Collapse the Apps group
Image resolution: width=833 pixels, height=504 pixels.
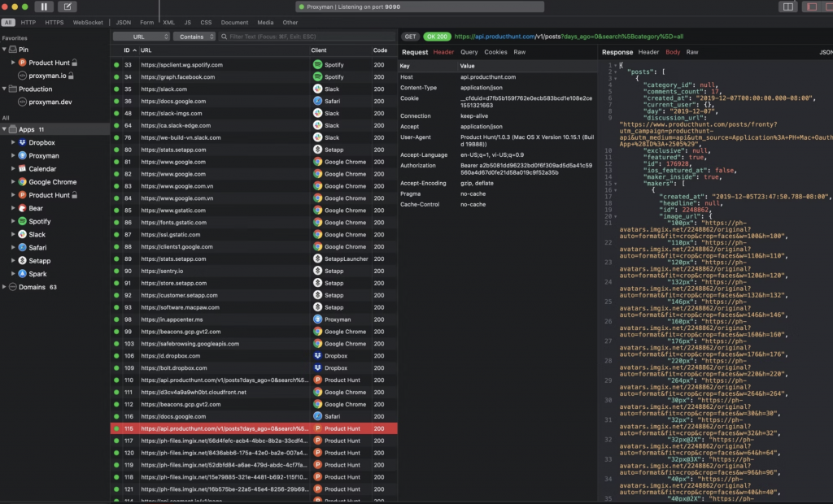[4, 129]
